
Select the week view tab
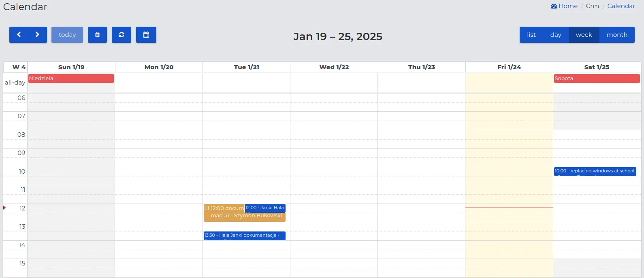point(584,35)
